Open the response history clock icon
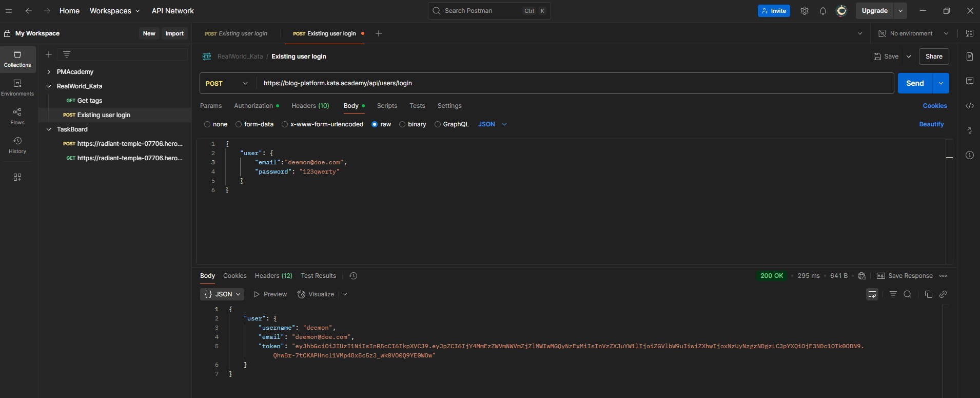Image resolution: width=980 pixels, height=398 pixels. point(353,276)
